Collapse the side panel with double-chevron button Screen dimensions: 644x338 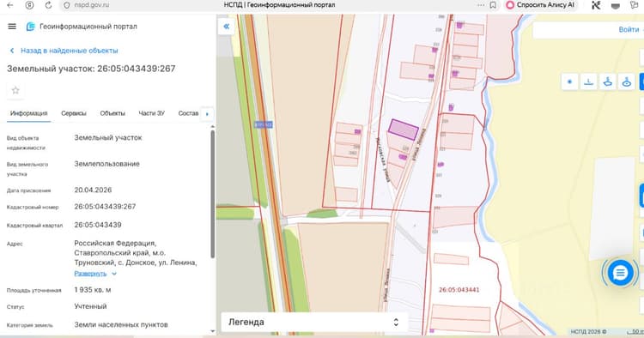tap(227, 27)
